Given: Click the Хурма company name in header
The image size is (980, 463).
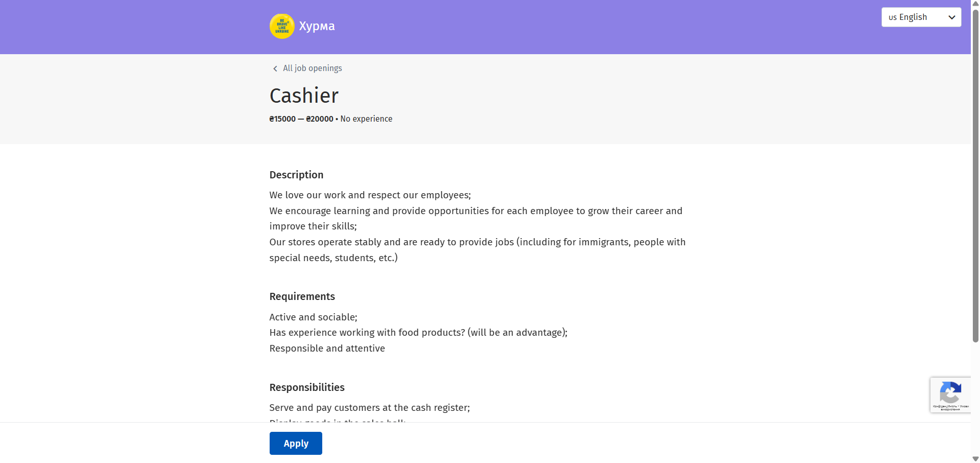Looking at the screenshot, I should point(317,26).
